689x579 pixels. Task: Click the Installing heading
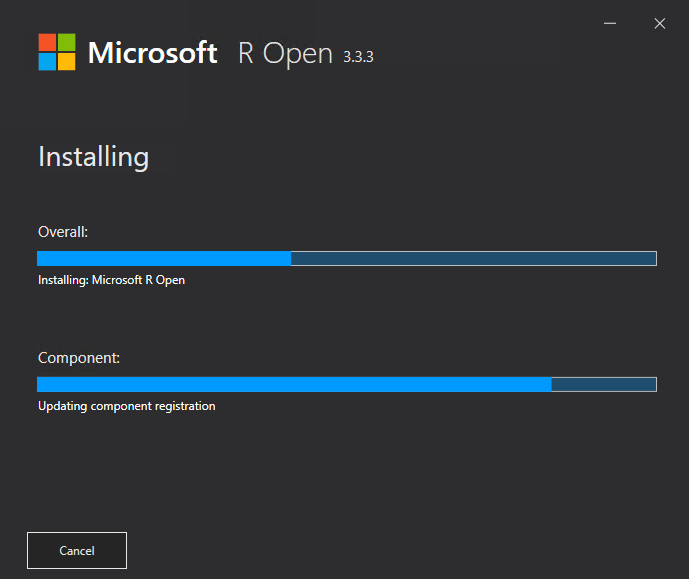point(94,157)
